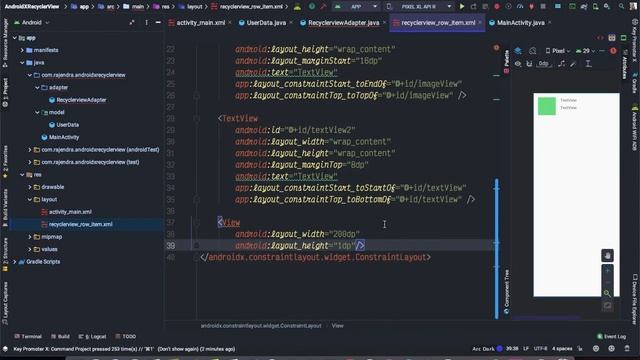Switch editor to Split view mode icon

(611, 38)
